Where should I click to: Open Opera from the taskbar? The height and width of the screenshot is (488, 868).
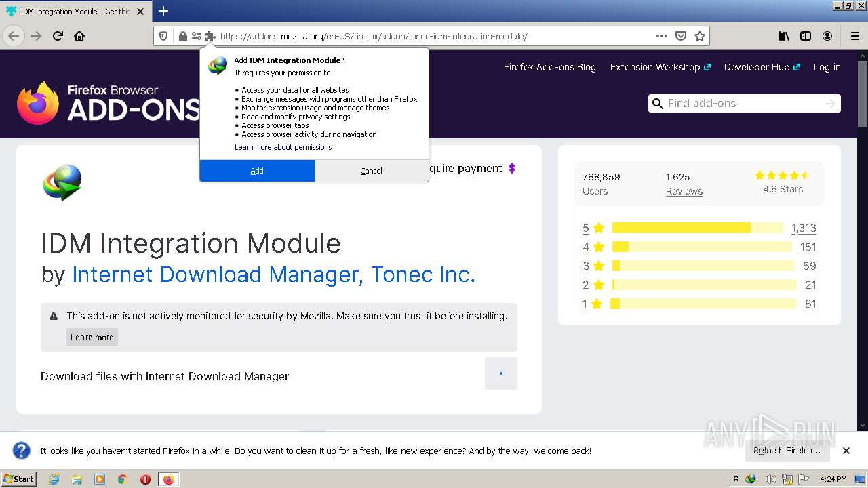pyautogui.click(x=145, y=479)
